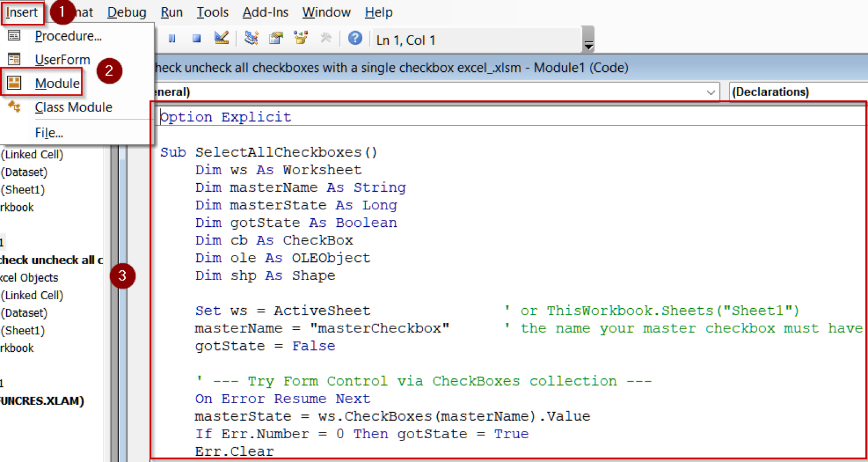The width and height of the screenshot is (868, 462).
Task: Click the blue Help question mark icon
Action: coord(355,38)
